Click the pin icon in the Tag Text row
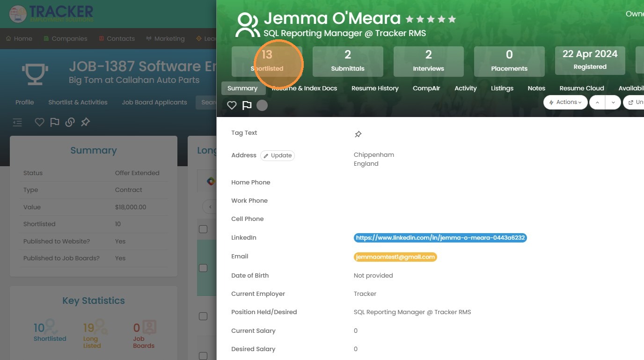This screenshot has width=644, height=360. click(x=358, y=134)
